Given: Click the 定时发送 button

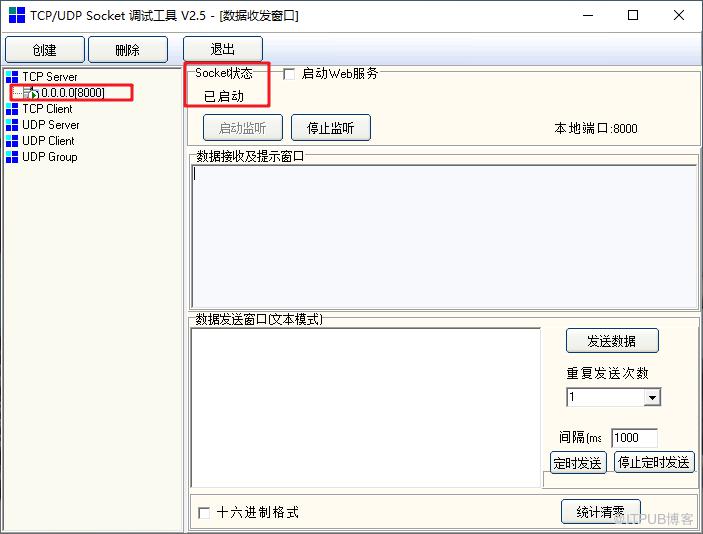Looking at the screenshot, I should coord(578,463).
